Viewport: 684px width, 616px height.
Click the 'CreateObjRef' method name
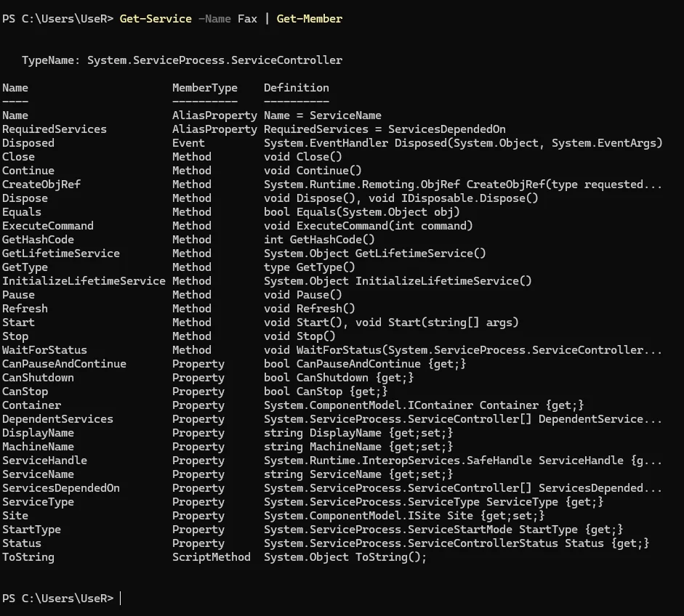(x=41, y=185)
